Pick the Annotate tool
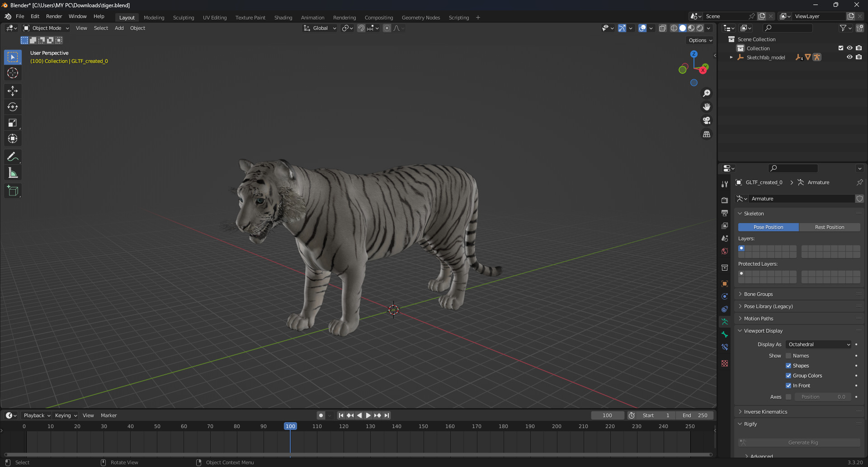 [x=13, y=157]
